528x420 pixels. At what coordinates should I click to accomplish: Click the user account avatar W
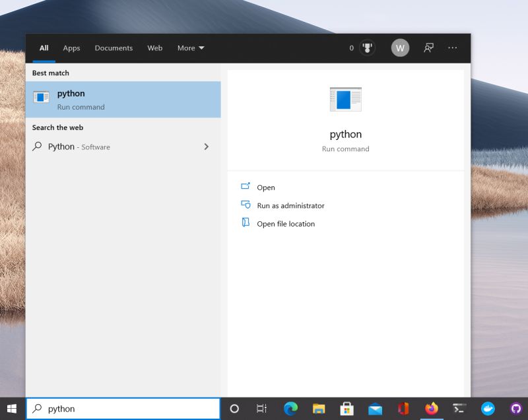[399, 48]
